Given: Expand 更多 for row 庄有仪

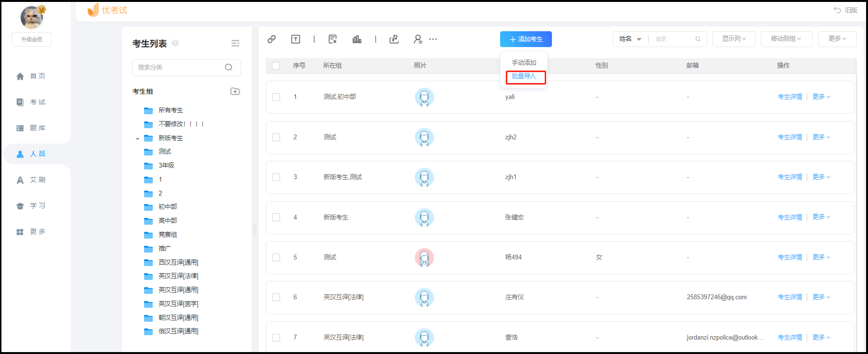Looking at the screenshot, I should point(821,297).
